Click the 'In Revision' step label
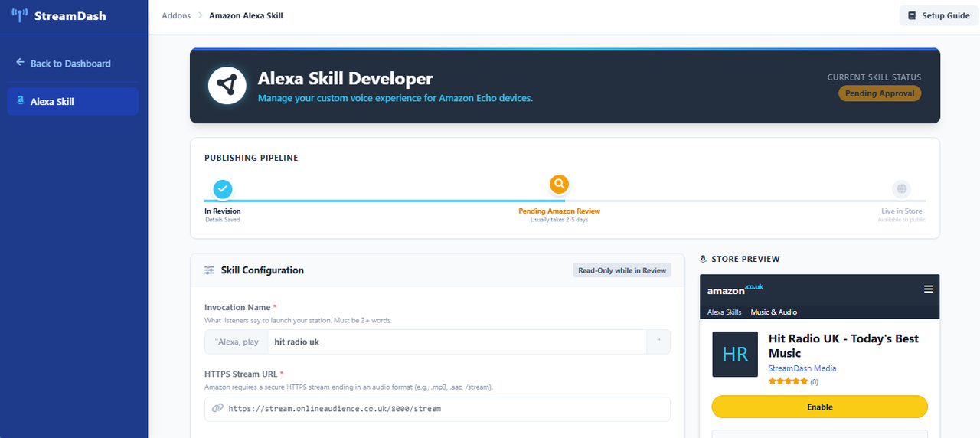980x438 pixels. pos(222,211)
